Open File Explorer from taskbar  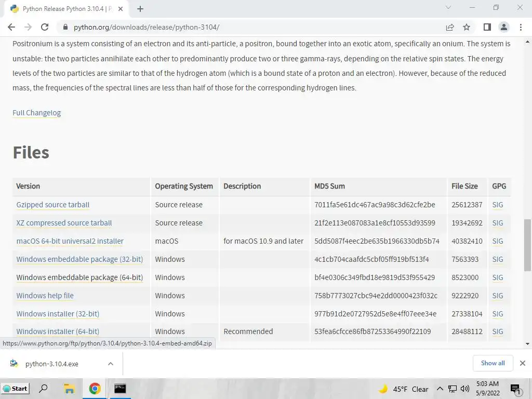click(69, 389)
